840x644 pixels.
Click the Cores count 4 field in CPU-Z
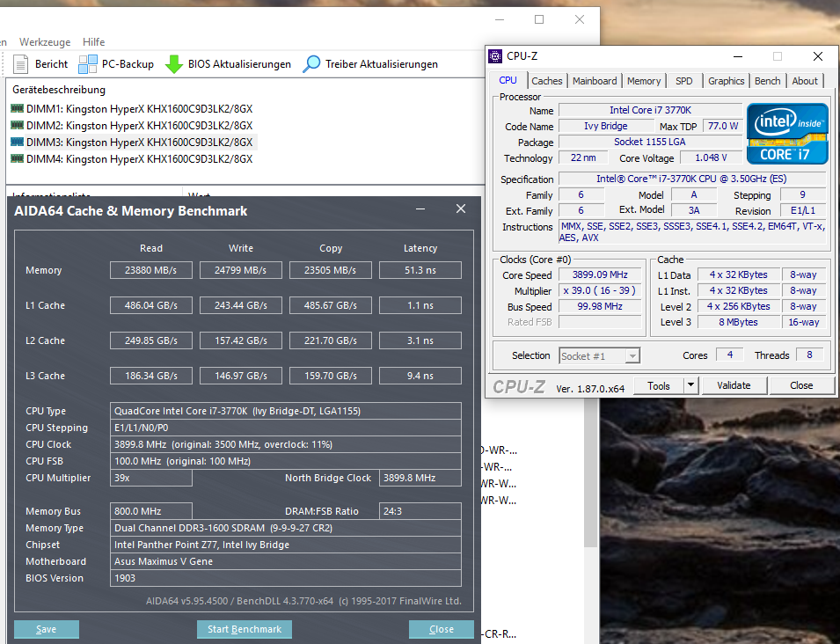pyautogui.click(x=730, y=355)
